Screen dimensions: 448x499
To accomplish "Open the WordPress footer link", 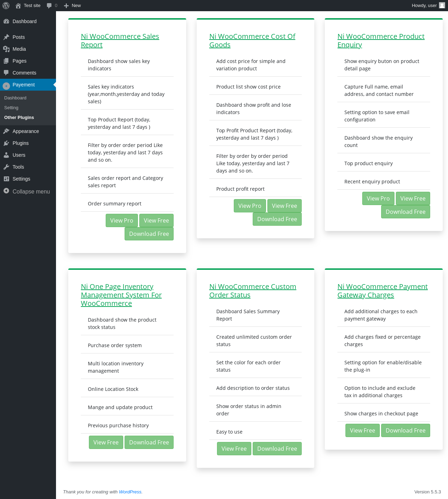I will point(130,492).
